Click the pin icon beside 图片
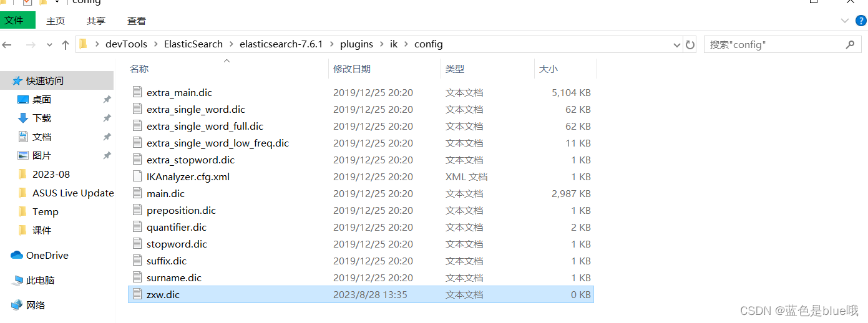 pos(107,156)
